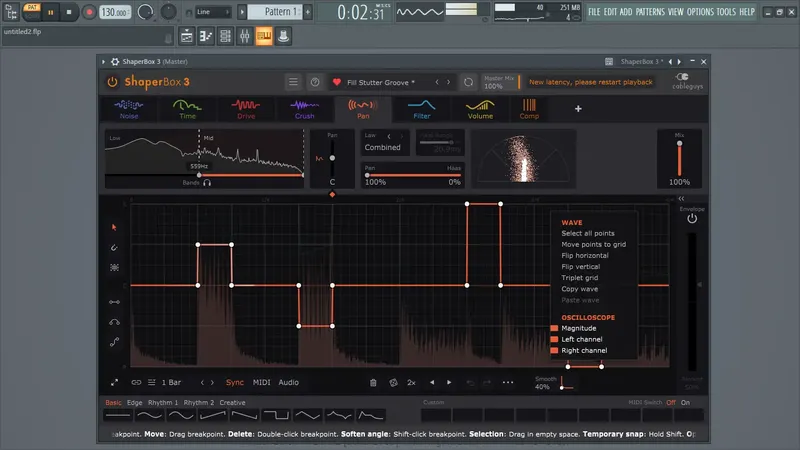The width and height of the screenshot is (800, 450).
Task: Choose Copy wave menu entry
Action: [x=580, y=289]
